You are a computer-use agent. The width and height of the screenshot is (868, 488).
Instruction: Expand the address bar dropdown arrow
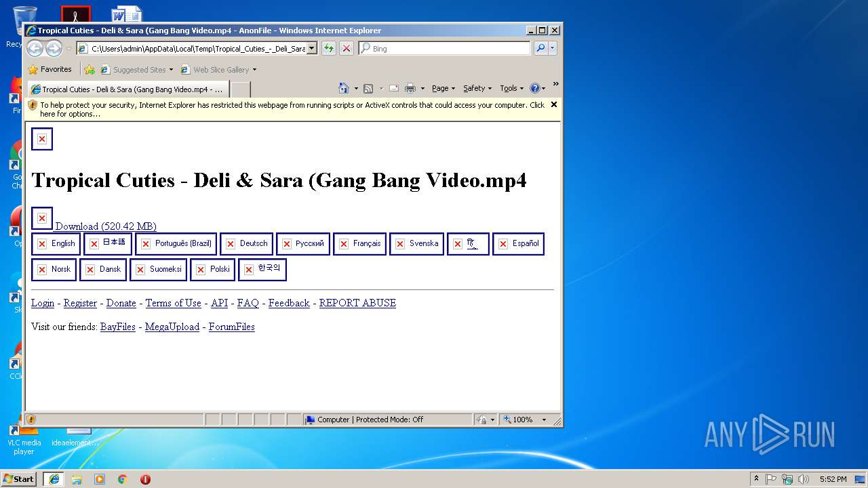[312, 48]
